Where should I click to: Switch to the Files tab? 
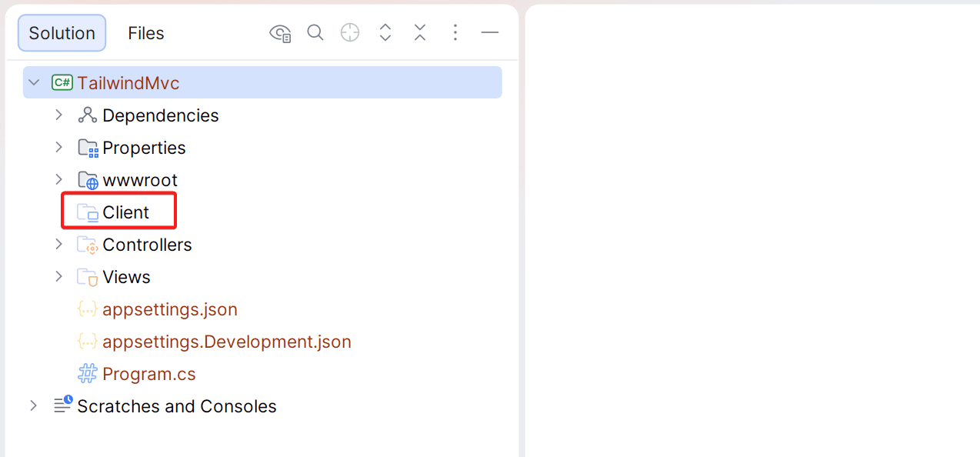click(145, 32)
